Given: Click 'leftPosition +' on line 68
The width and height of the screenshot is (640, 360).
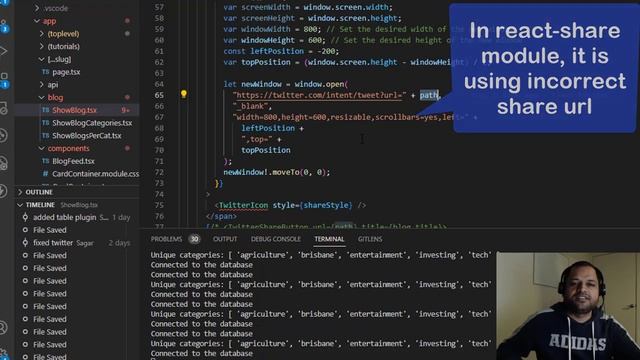Looking at the screenshot, I should (x=272, y=128).
